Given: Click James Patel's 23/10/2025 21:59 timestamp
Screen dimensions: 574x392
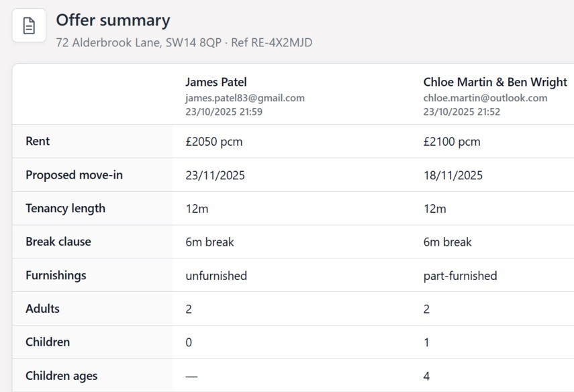Looking at the screenshot, I should (224, 111).
